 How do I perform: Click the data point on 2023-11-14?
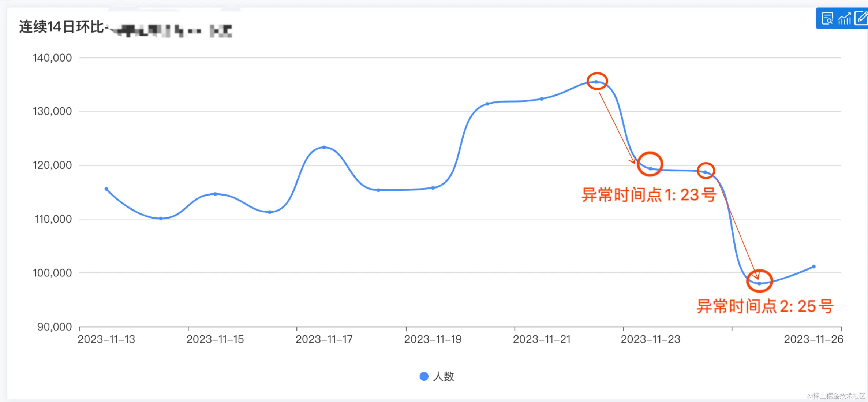coord(161,219)
